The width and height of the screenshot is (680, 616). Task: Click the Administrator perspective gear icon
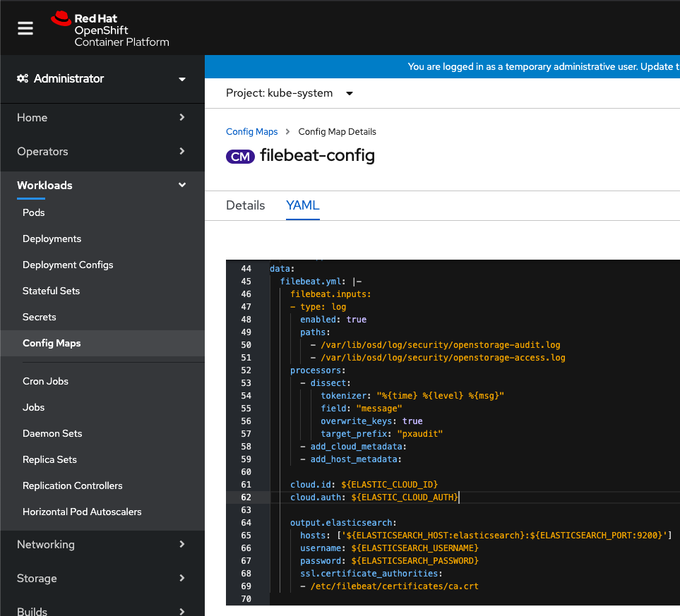coord(23,78)
